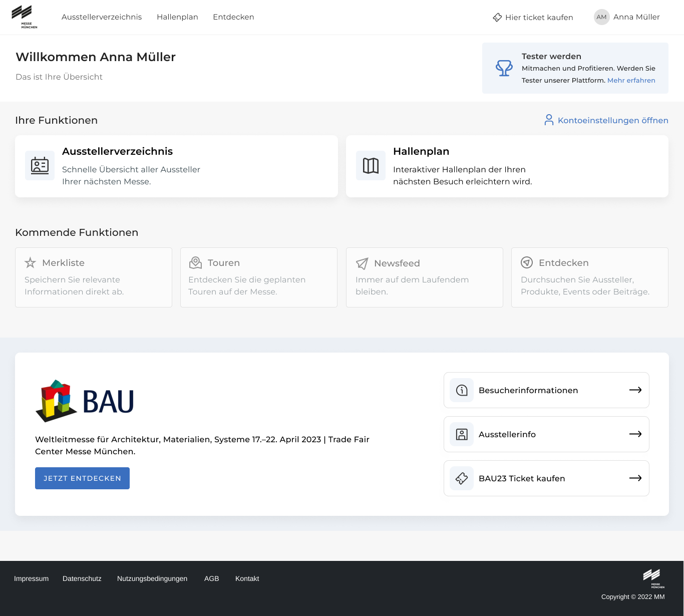Viewport: 684px width, 616px height.
Task: Open the Hallenplan function card
Action: point(507,166)
